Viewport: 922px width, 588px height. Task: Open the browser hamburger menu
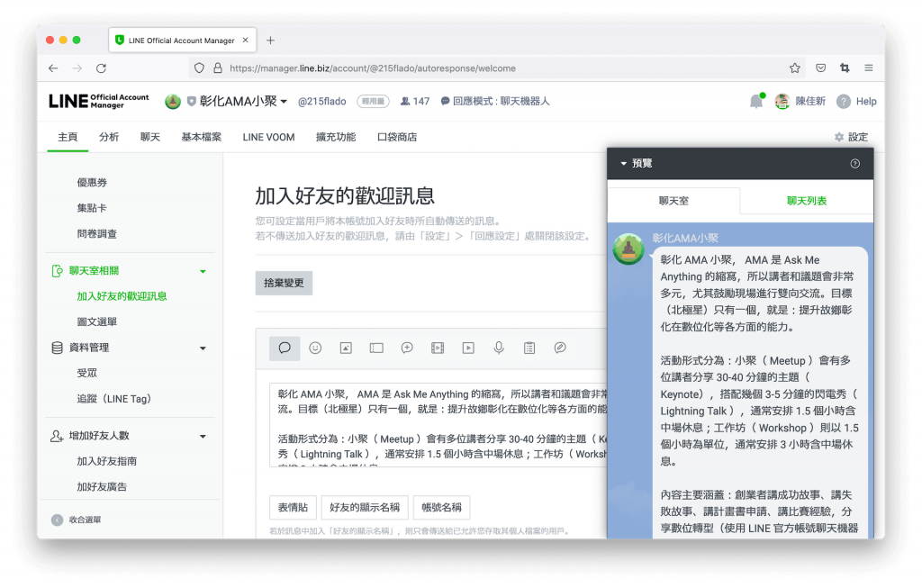pyautogui.click(x=869, y=68)
